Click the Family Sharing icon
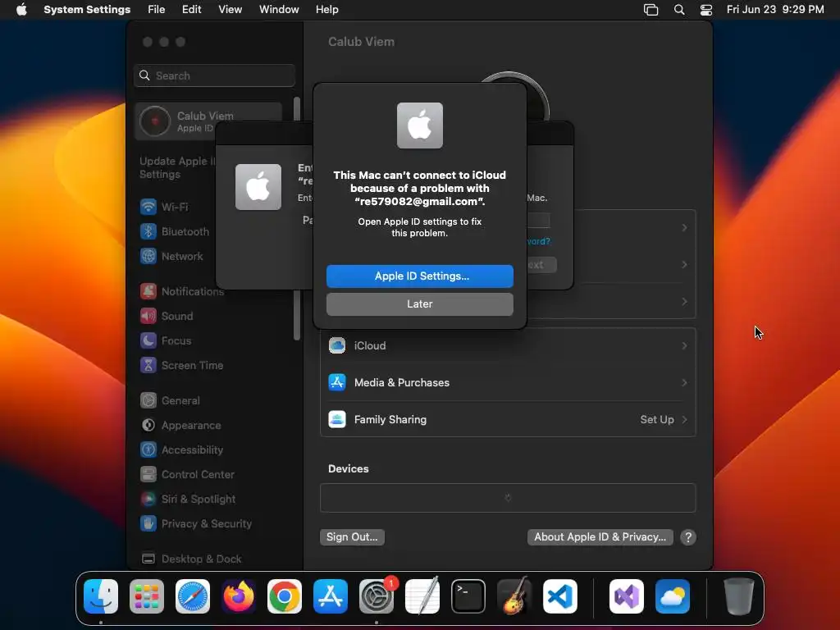The width and height of the screenshot is (840, 630). click(337, 419)
